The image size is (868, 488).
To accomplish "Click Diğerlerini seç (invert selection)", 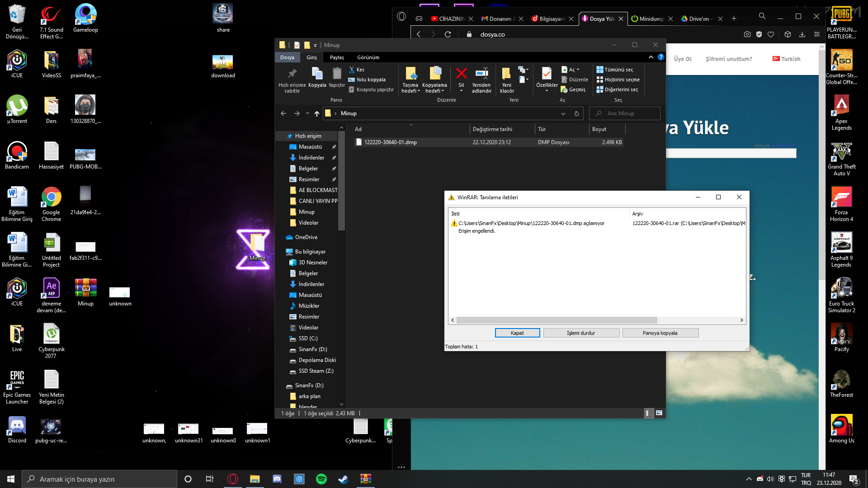I will [618, 89].
